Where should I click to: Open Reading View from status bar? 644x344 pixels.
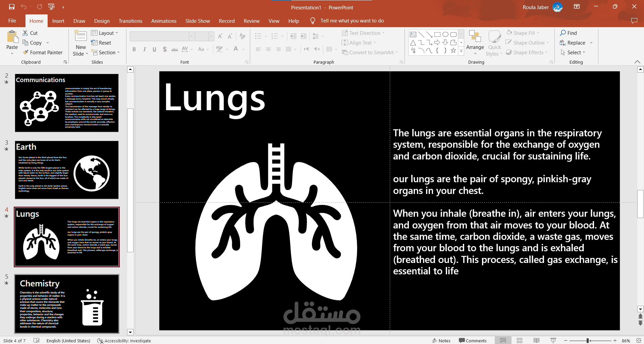click(536, 340)
